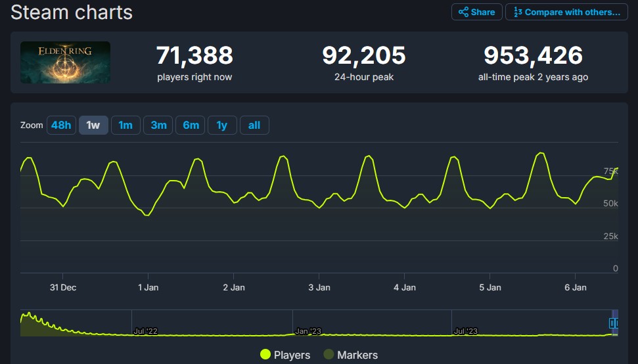This screenshot has height=364, width=638.
Task: Click the Share icon button
Action: 476,12
